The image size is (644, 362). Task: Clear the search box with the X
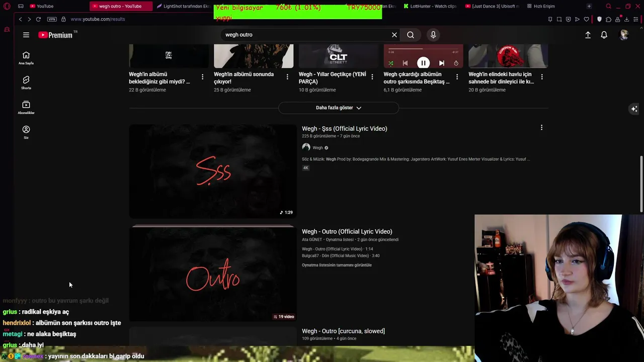coord(394,35)
